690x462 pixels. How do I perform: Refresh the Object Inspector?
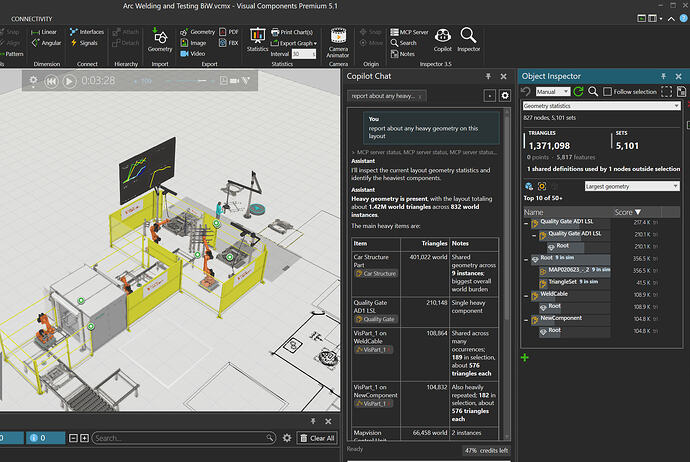click(579, 92)
